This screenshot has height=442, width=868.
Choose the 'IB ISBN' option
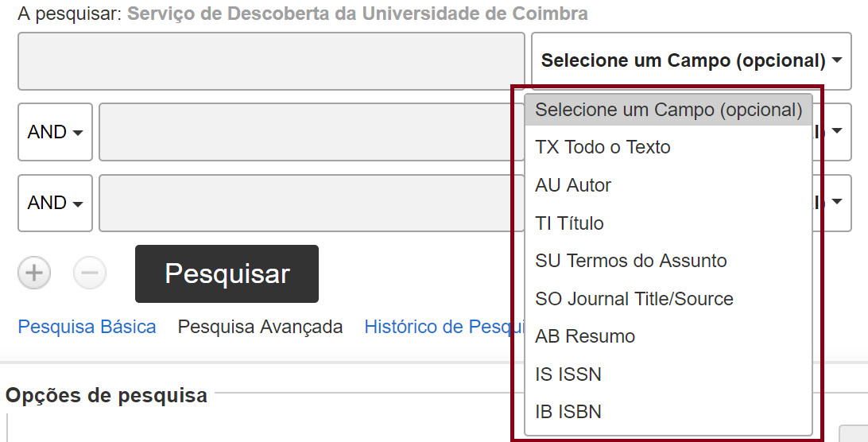pyautogui.click(x=568, y=412)
